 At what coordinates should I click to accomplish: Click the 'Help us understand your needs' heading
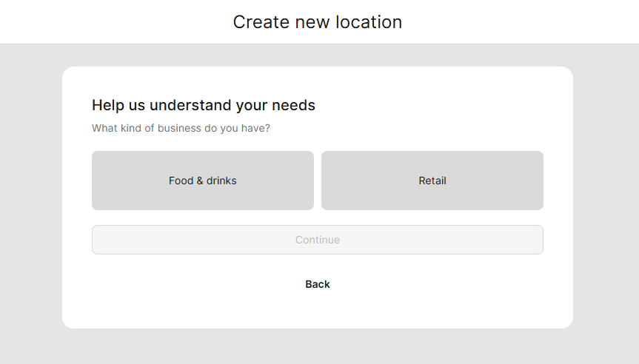[204, 105]
